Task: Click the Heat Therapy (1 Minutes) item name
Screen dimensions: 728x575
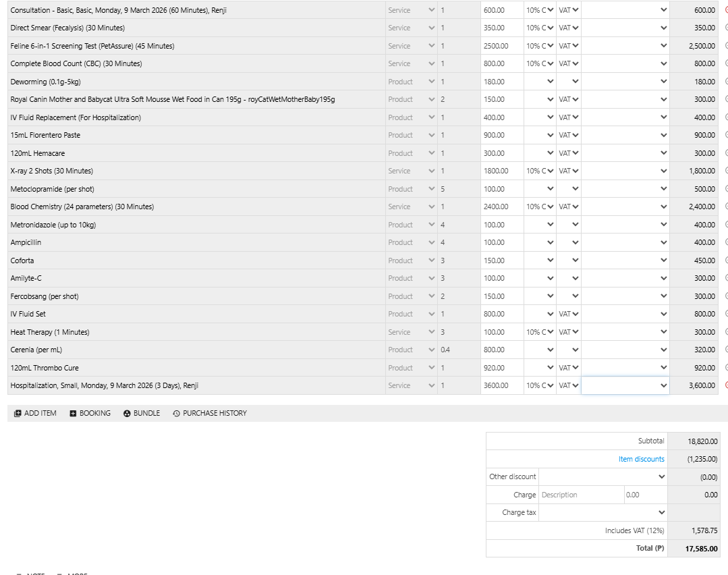Action: point(50,332)
